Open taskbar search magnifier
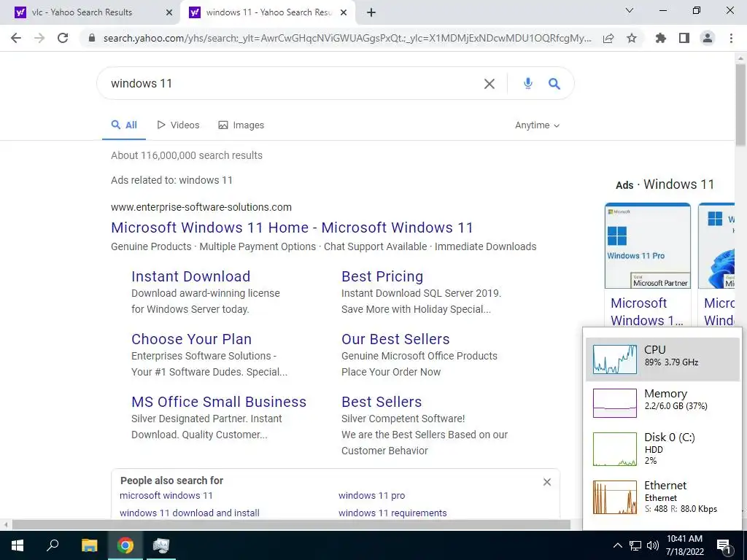 coord(53,545)
